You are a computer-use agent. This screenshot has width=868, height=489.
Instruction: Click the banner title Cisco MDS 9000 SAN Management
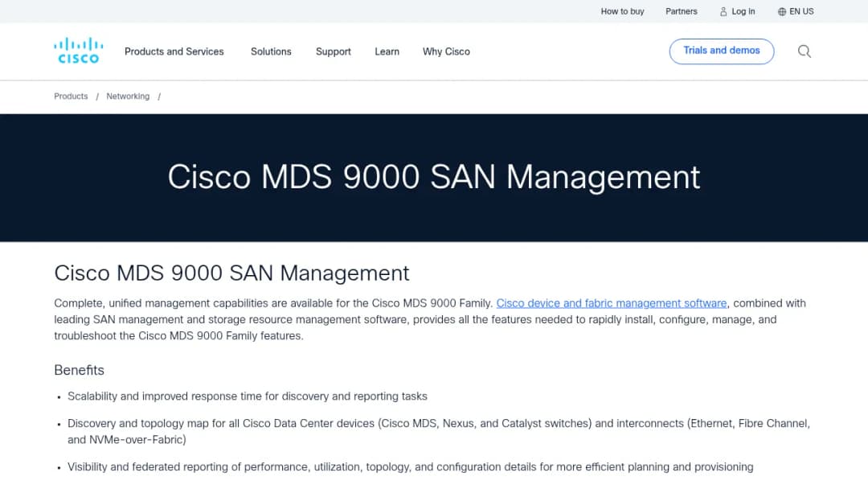coord(434,177)
